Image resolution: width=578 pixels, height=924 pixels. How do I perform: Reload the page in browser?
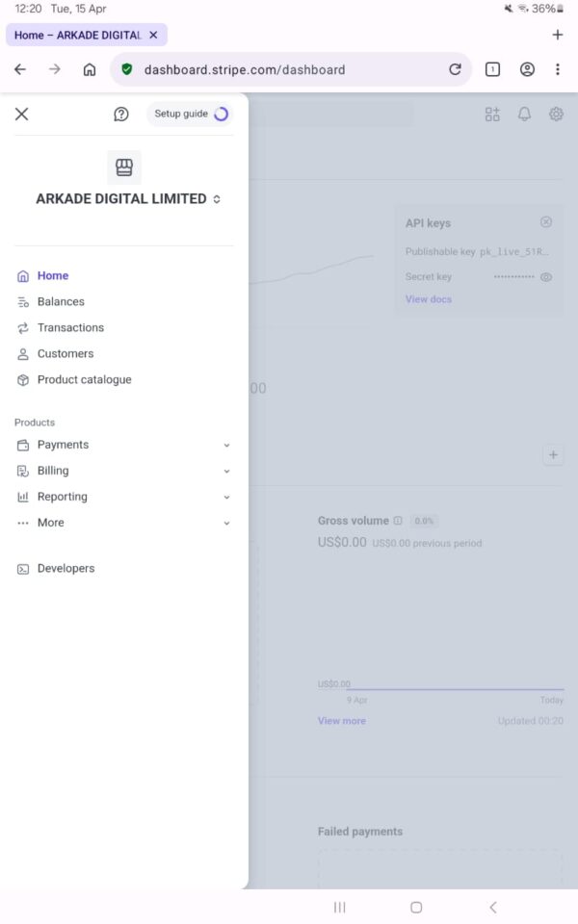coord(455,69)
